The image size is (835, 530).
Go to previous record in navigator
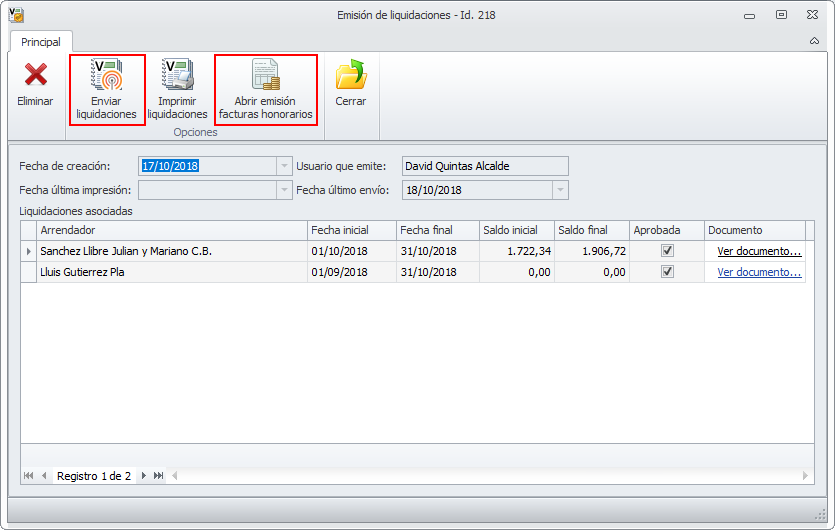[x=44, y=476]
